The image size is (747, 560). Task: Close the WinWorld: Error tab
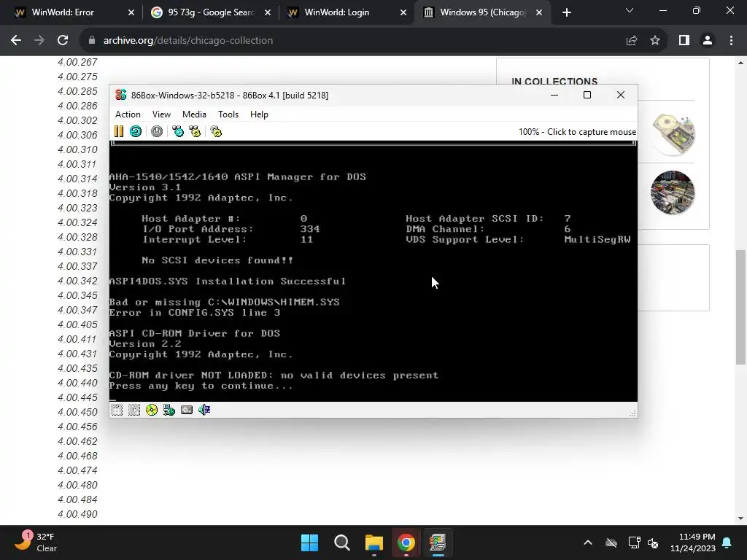(x=131, y=12)
